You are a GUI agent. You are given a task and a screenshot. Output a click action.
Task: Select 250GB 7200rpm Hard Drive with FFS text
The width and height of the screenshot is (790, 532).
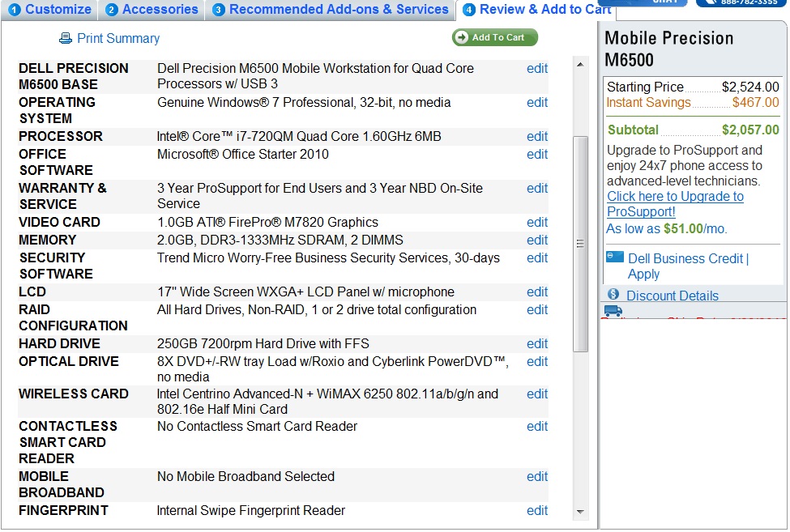pos(263,344)
